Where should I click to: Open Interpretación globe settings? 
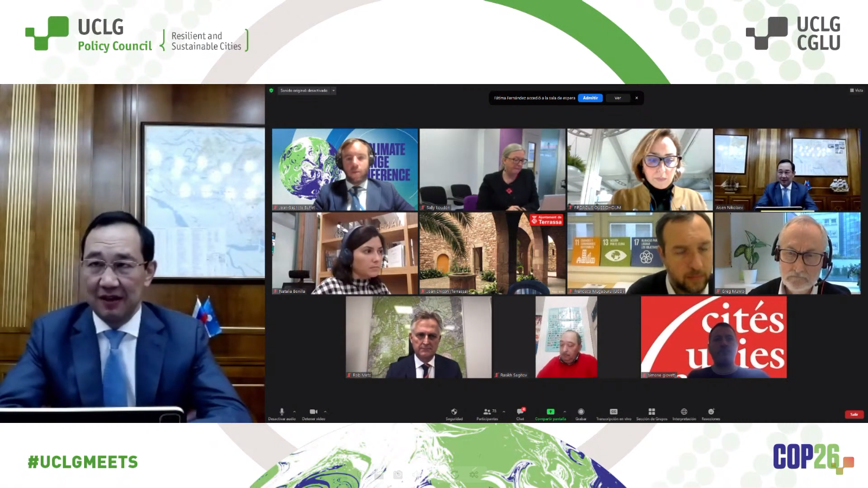pos(684,414)
